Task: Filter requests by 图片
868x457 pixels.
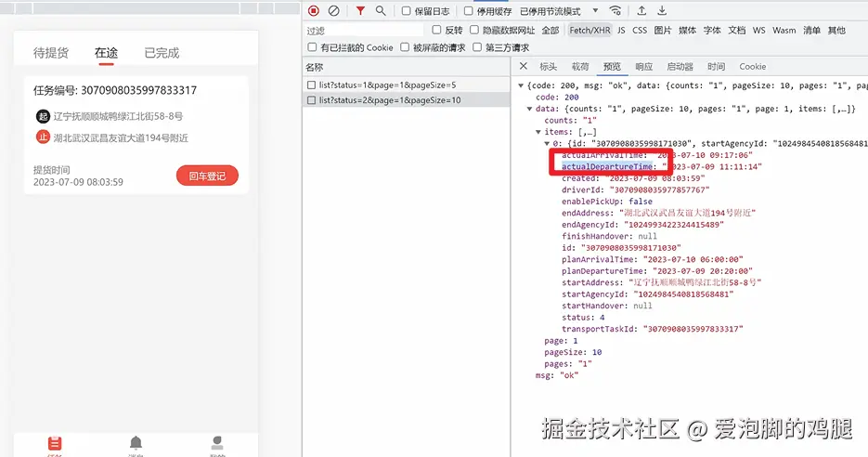Action: point(663,31)
